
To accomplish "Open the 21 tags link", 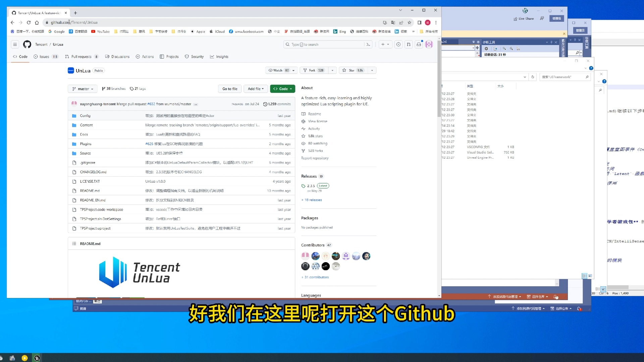I will point(138,89).
